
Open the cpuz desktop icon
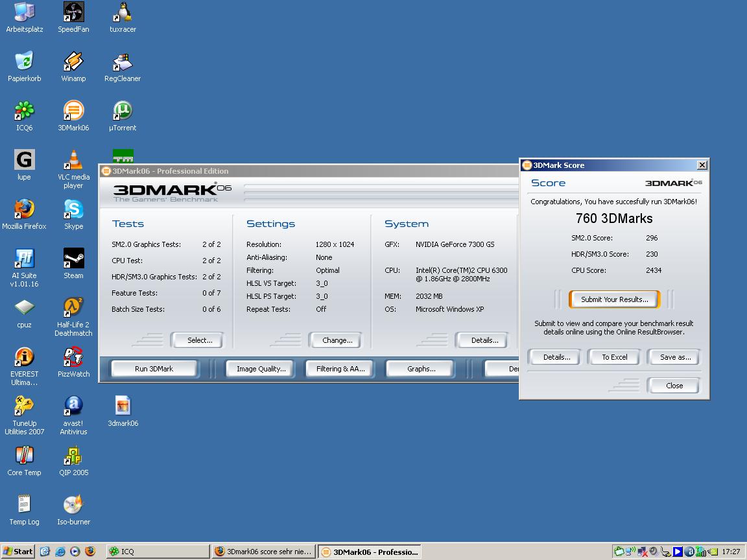[x=24, y=313]
